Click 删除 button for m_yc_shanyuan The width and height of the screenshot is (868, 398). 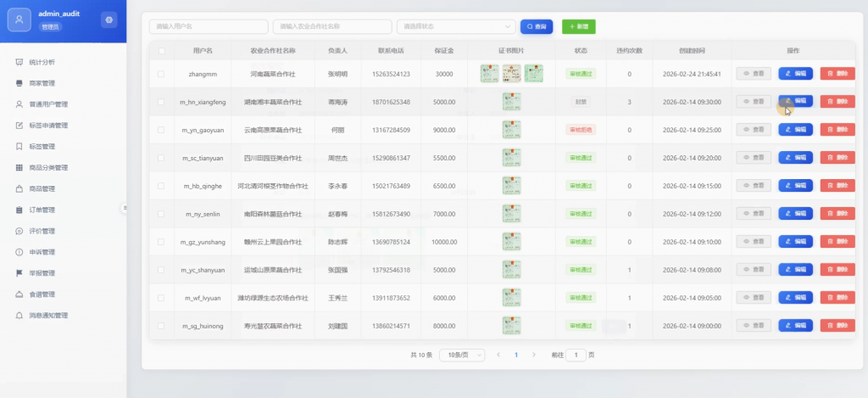coord(837,269)
